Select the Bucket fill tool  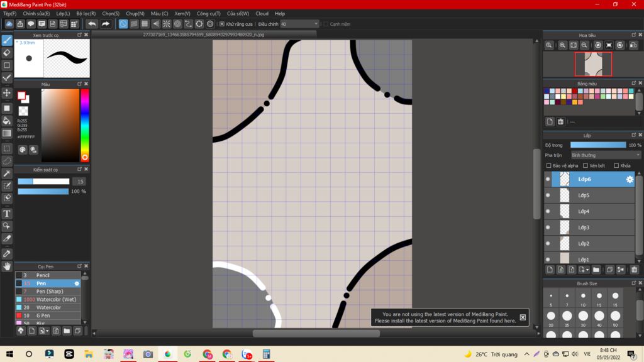(x=7, y=121)
